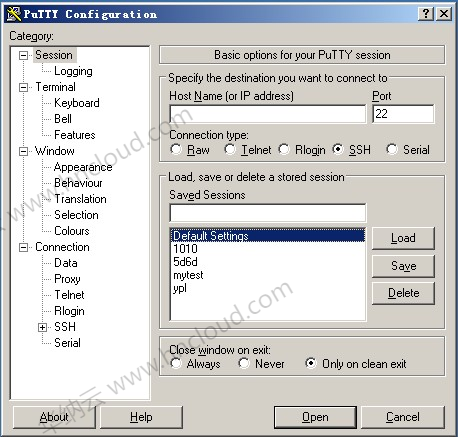
Task: Click the Open button
Action: coord(315,417)
